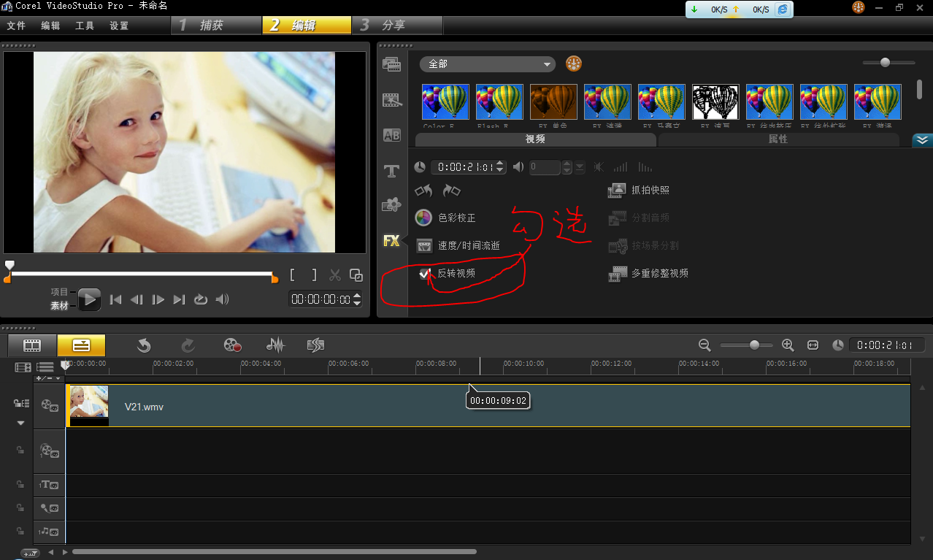Open the Title (T) library panel
Image resolution: width=933 pixels, height=560 pixels.
point(391,172)
